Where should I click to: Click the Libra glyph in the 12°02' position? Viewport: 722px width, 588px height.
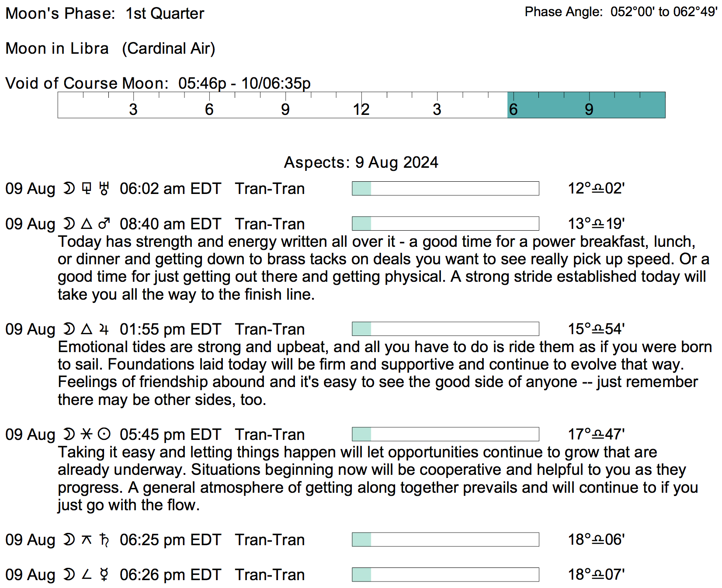598,189
